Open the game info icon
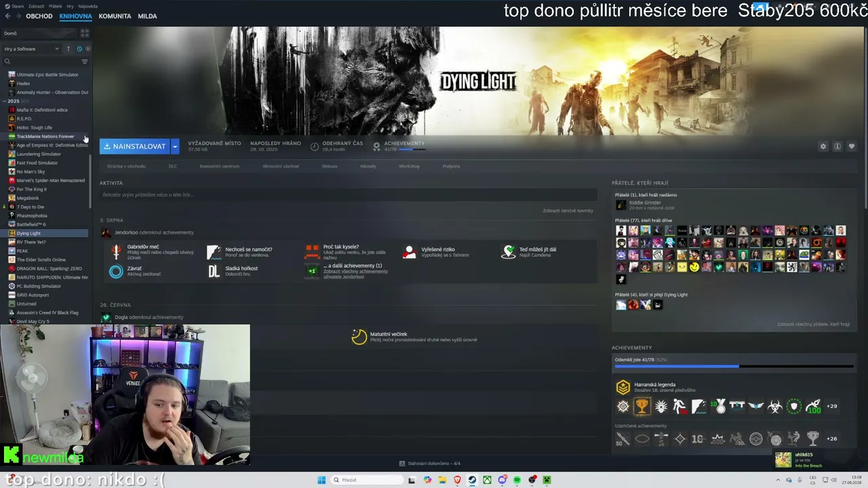Viewport: 868px width, 488px height. [x=837, y=146]
